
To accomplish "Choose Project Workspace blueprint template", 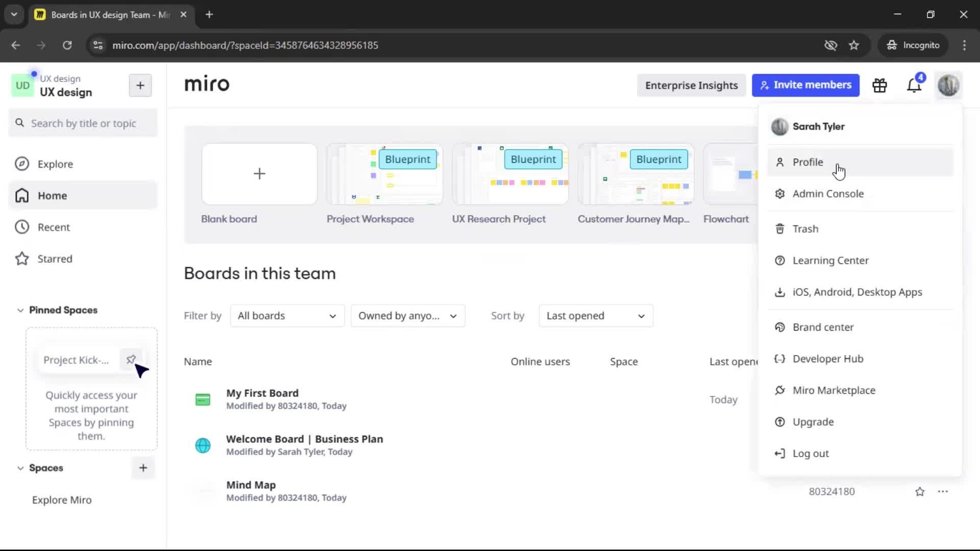I will 384,174.
